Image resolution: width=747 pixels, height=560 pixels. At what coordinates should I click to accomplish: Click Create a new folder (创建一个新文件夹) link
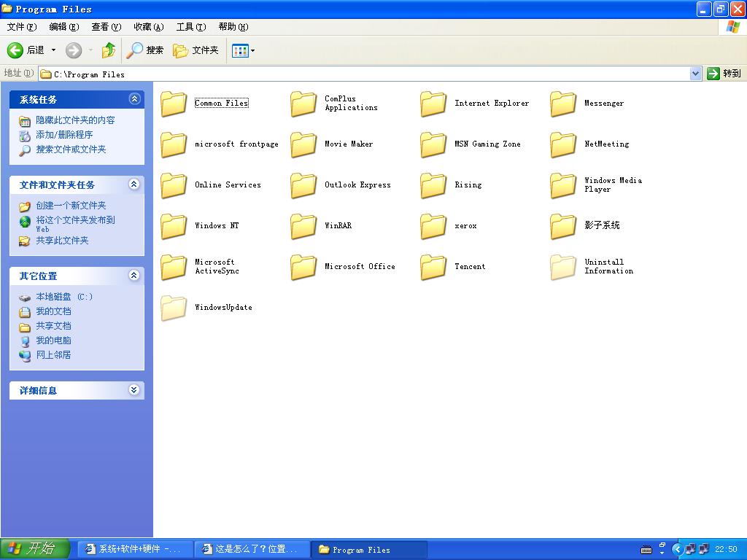pyautogui.click(x=71, y=206)
